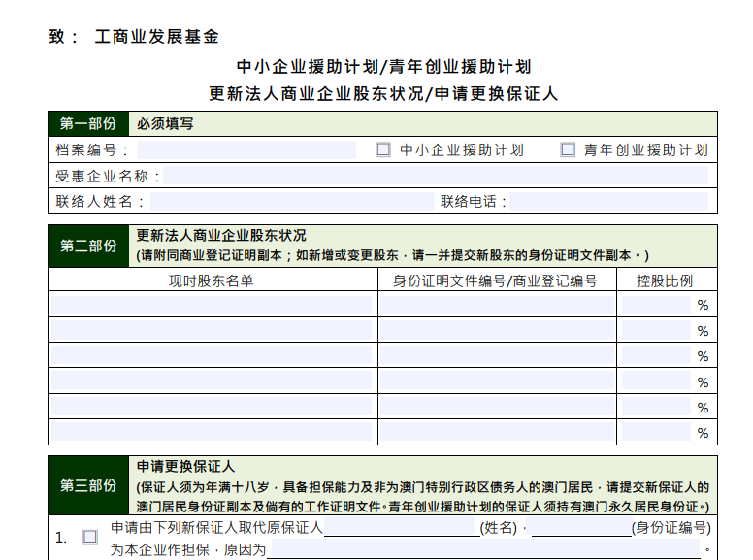Click the 申请更换保证人 section title
The height and width of the screenshot is (560, 753).
(185, 467)
